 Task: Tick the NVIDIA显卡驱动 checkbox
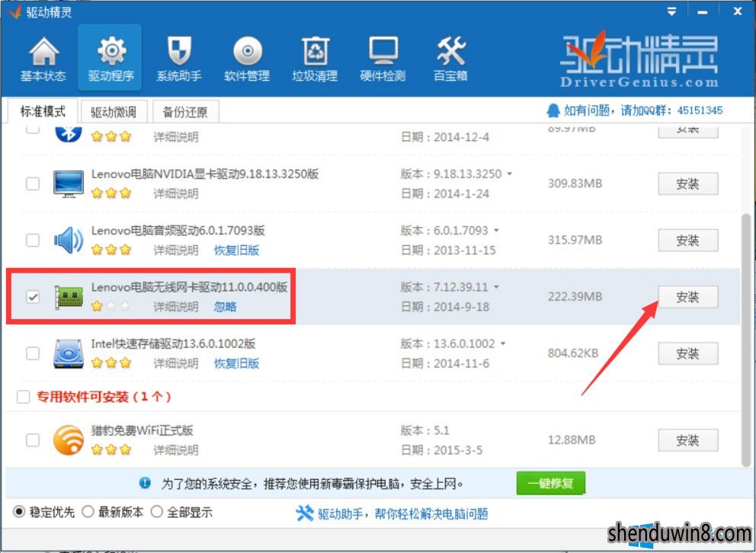[33, 184]
